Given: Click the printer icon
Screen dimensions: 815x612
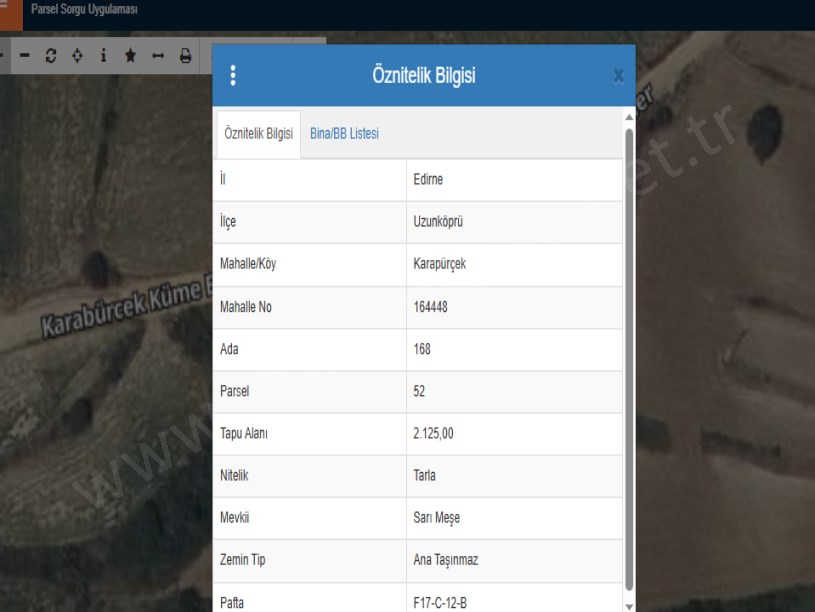Looking at the screenshot, I should tap(185, 56).
